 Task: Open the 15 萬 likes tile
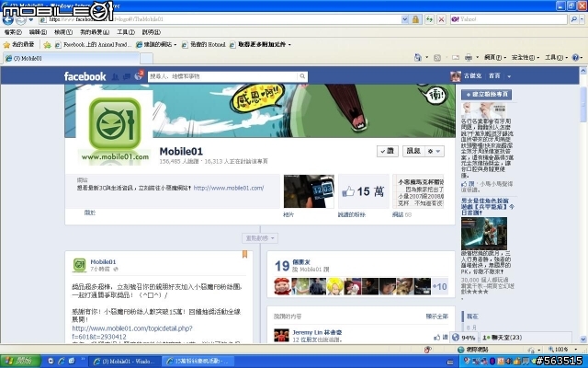coord(364,191)
